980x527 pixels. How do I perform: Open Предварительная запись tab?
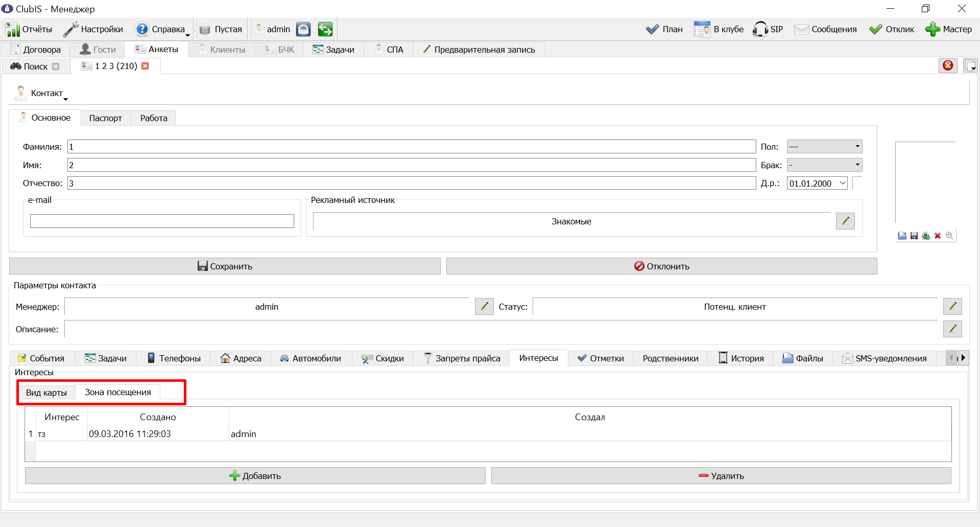coord(479,50)
